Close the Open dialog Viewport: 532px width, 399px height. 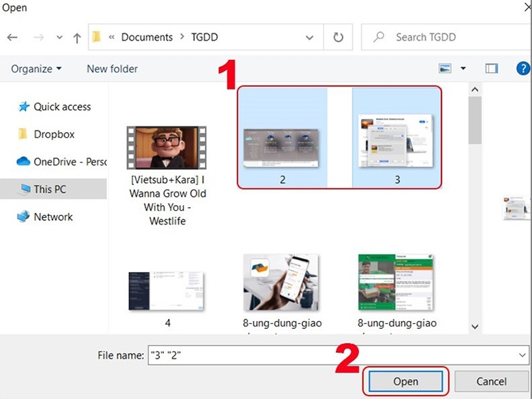click(x=528, y=8)
